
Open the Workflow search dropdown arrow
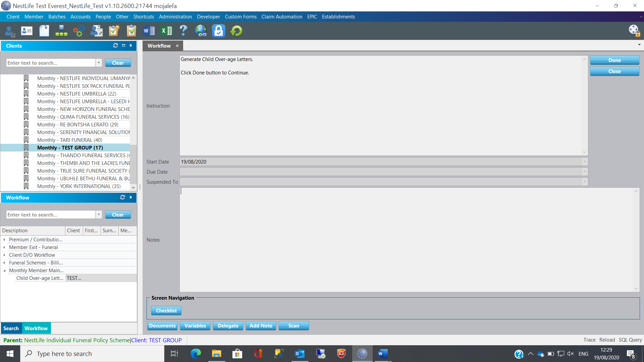99,215
